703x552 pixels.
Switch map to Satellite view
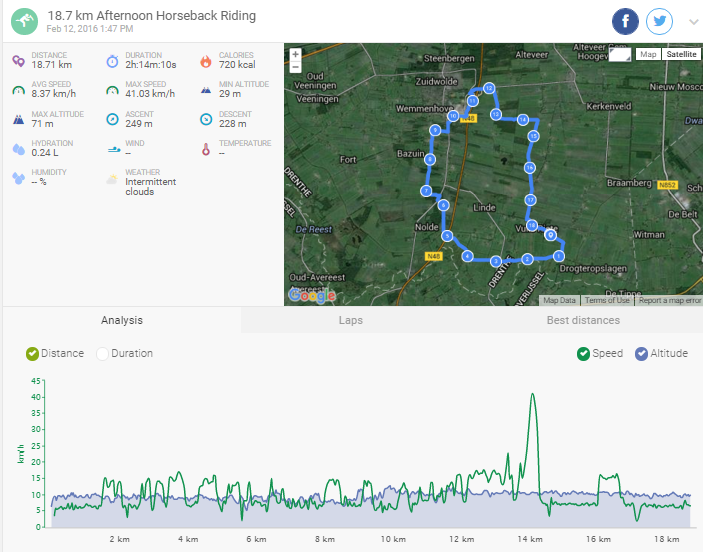coord(681,54)
